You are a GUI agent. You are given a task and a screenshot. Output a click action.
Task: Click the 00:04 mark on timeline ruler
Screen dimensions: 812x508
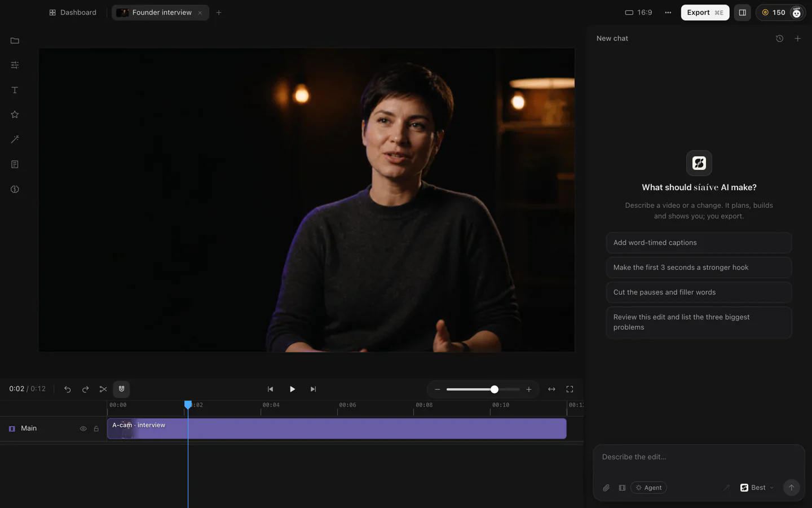pos(271,405)
